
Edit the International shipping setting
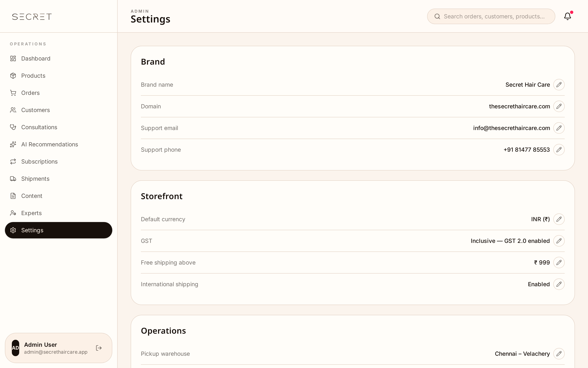coord(559,284)
